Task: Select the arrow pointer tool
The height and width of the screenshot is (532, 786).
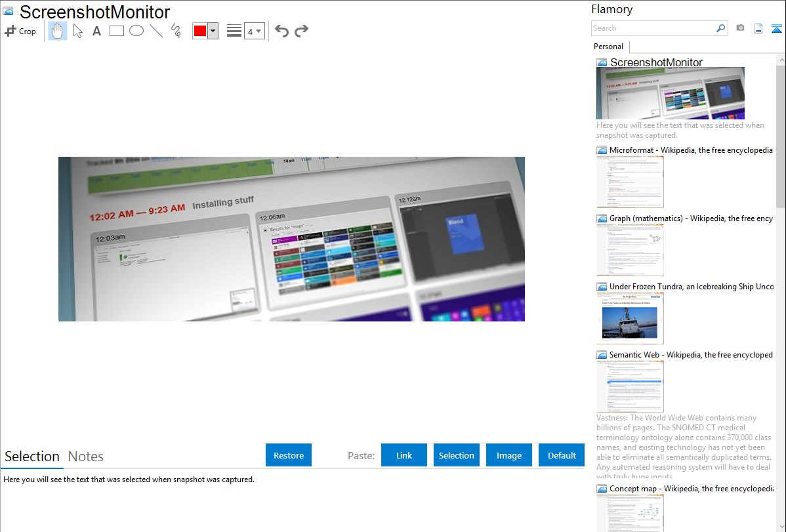Action: pos(77,31)
